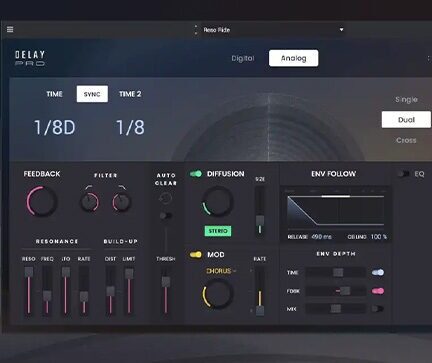Toggle the MOD switch

coord(196,255)
